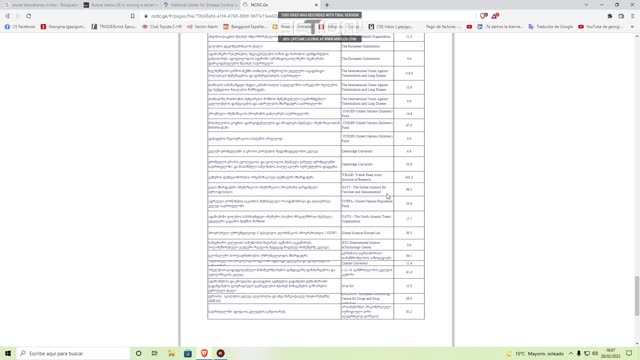Open the extensions puzzle icon
This screenshot has width=640, height=360.
610,16
